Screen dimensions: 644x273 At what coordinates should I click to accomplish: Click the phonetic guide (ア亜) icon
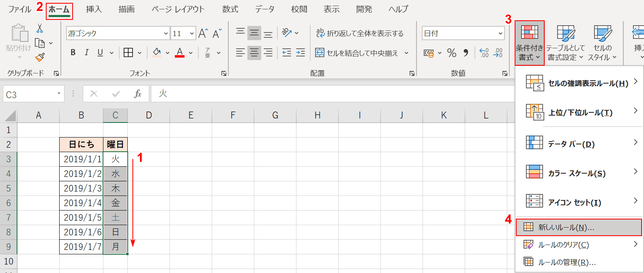tap(208, 52)
